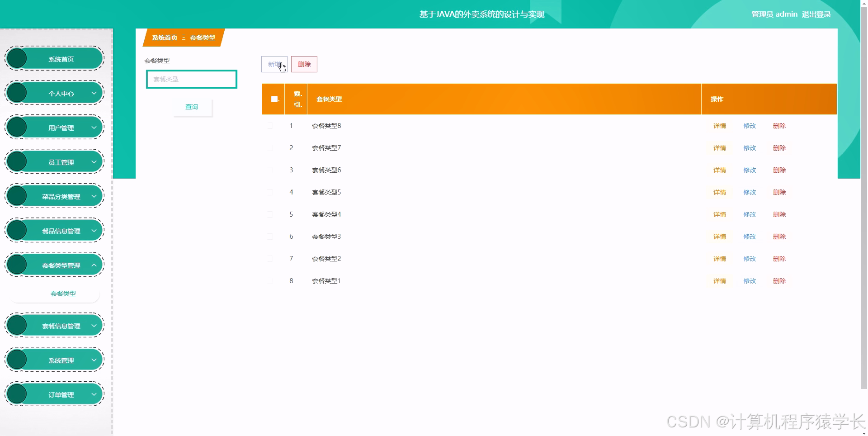
Task: Check the row checkbox for 套餐类型3
Action: tap(270, 237)
